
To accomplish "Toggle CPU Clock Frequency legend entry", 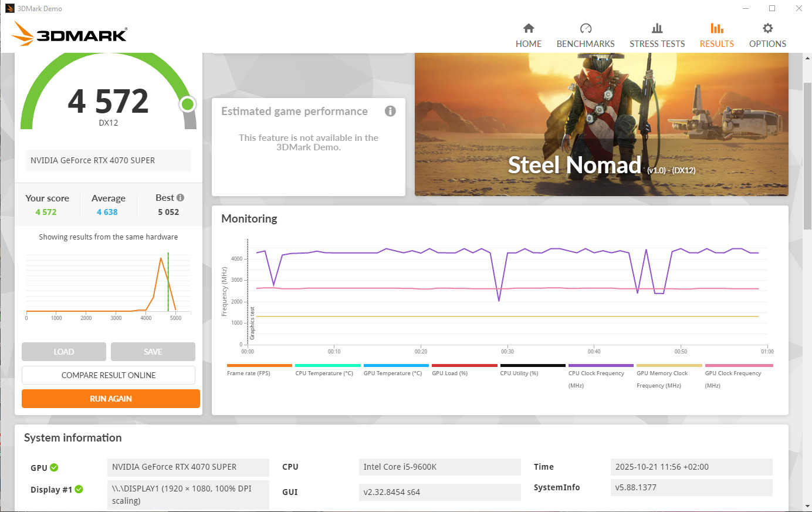I will point(601,376).
